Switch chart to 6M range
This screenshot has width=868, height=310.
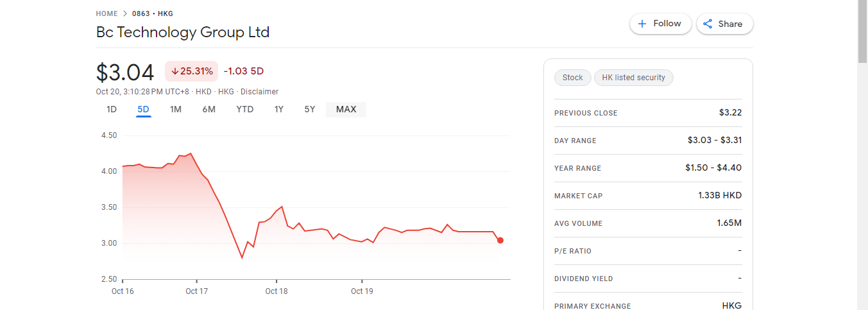pyautogui.click(x=209, y=110)
